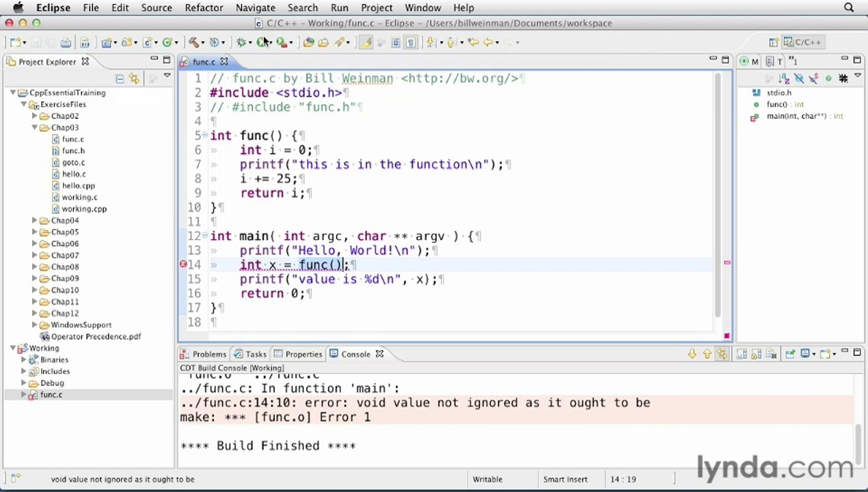Click the green Run toolbar icon
Viewport: 868px width, 492px height.
click(x=262, y=42)
